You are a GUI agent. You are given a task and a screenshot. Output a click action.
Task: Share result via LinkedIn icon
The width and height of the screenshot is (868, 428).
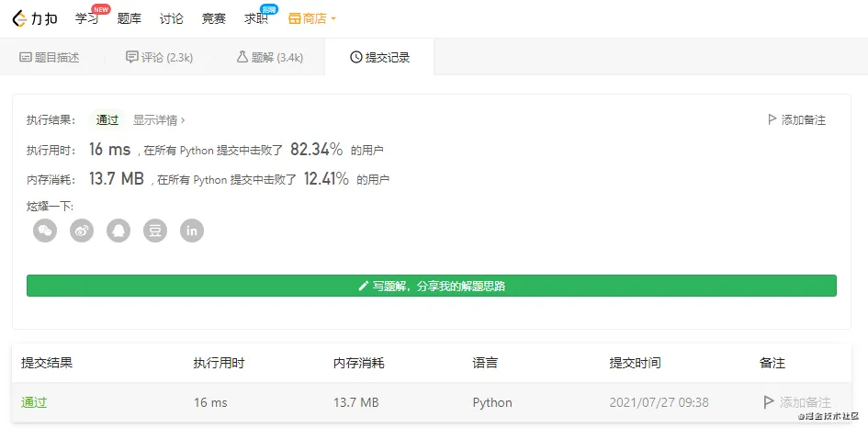tap(192, 231)
